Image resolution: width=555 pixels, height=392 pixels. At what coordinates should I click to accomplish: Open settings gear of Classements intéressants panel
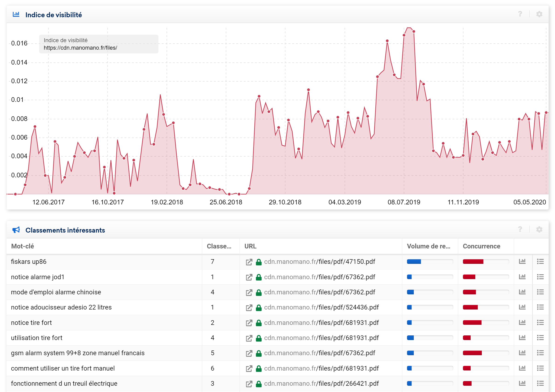point(539,230)
